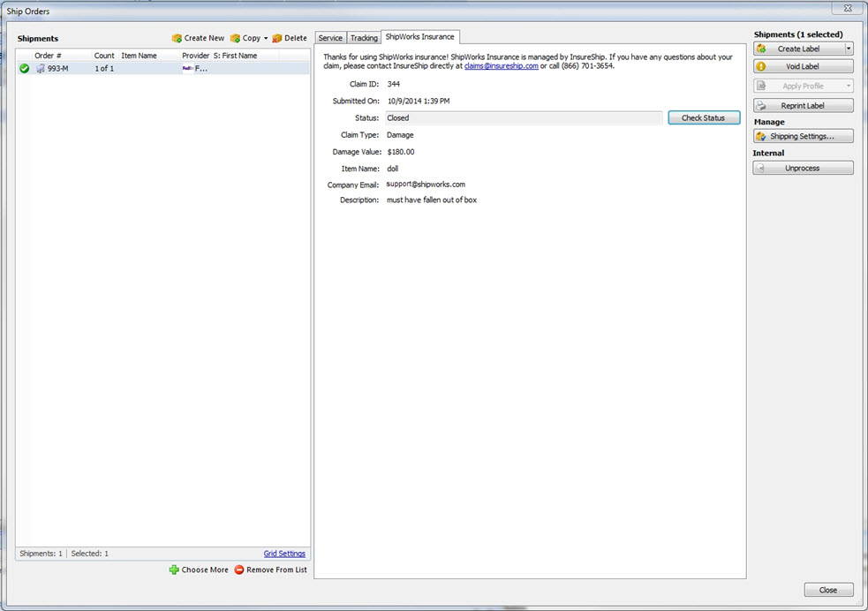Screen dimensions: 868x611
Task: Click the Reprint Label button
Action: (x=804, y=106)
